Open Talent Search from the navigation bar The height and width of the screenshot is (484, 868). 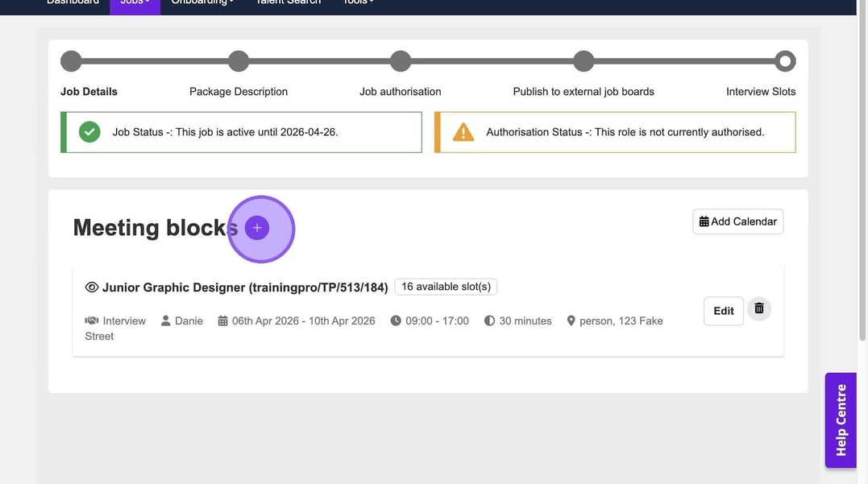(288, 3)
